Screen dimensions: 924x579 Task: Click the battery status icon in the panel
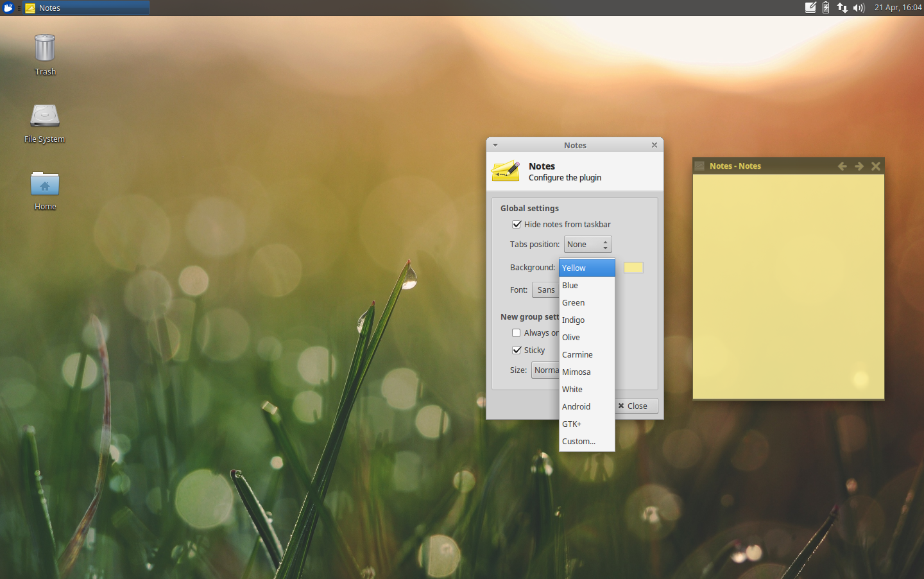point(825,8)
